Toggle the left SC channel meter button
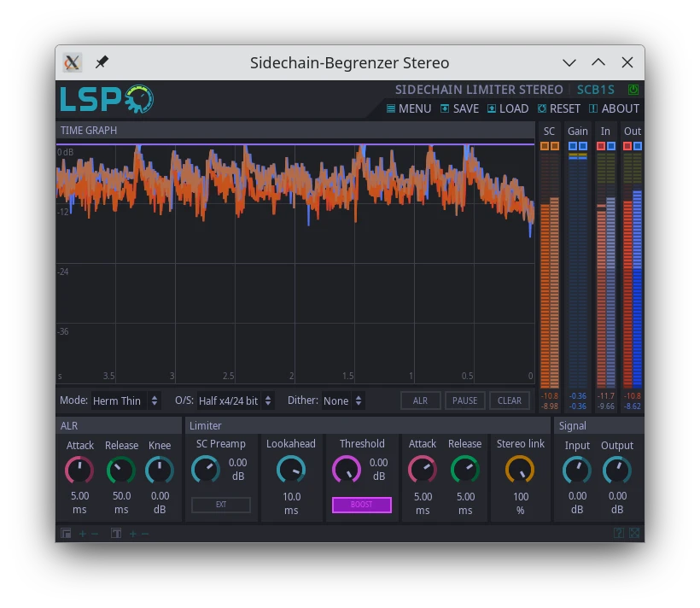Image resolution: width=700 pixels, height=608 pixels. [x=545, y=147]
